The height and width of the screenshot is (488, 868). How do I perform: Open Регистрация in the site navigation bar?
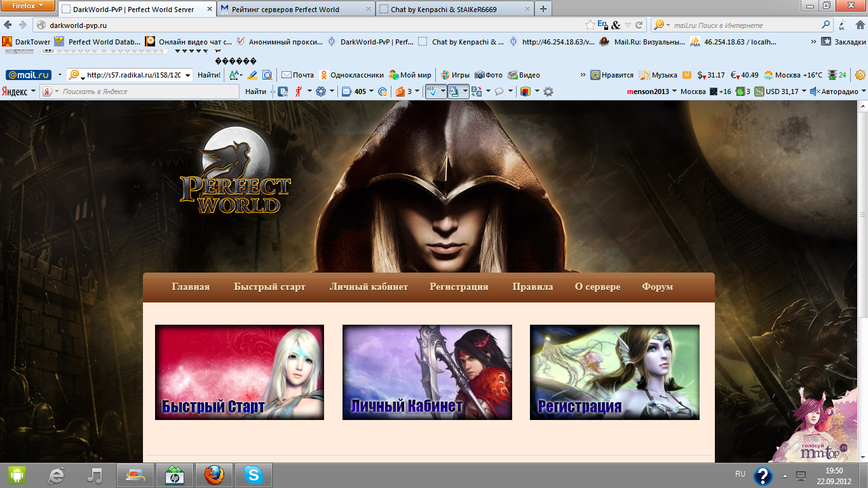pyautogui.click(x=459, y=287)
